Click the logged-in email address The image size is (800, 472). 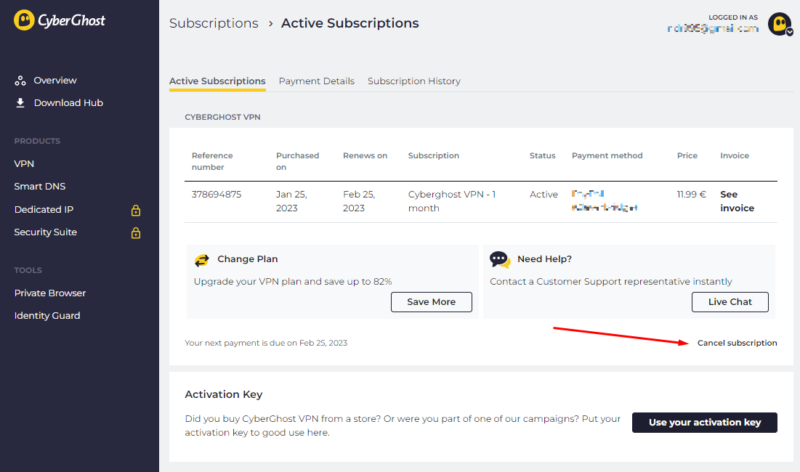[x=713, y=29]
